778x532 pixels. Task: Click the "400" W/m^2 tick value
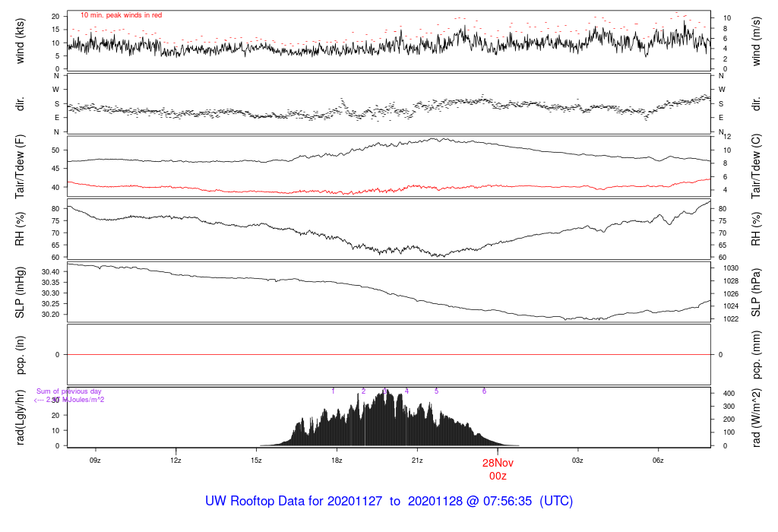[x=729, y=393]
